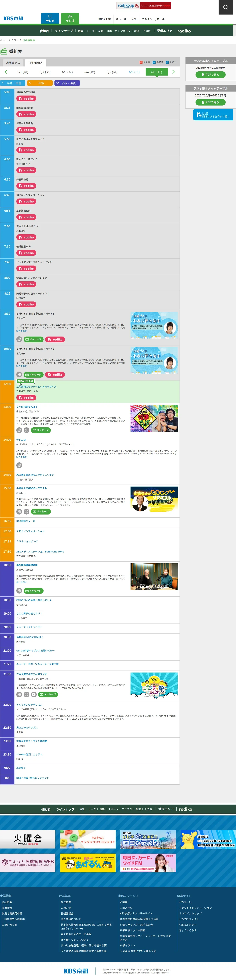This screenshot has width=236, height=980.
Task: Expand 続きを読む for 高松伸の建築物語III
Action: pyautogui.click(x=22, y=582)
